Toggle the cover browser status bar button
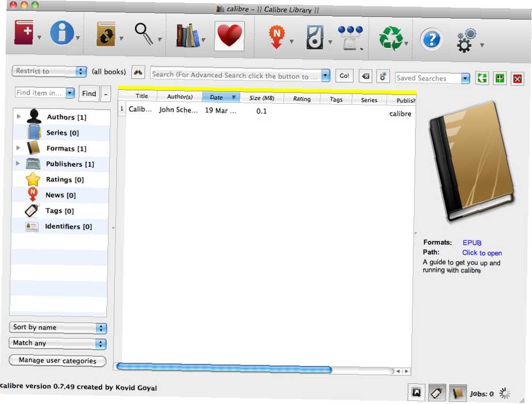The width and height of the screenshot is (532, 404). click(417, 392)
